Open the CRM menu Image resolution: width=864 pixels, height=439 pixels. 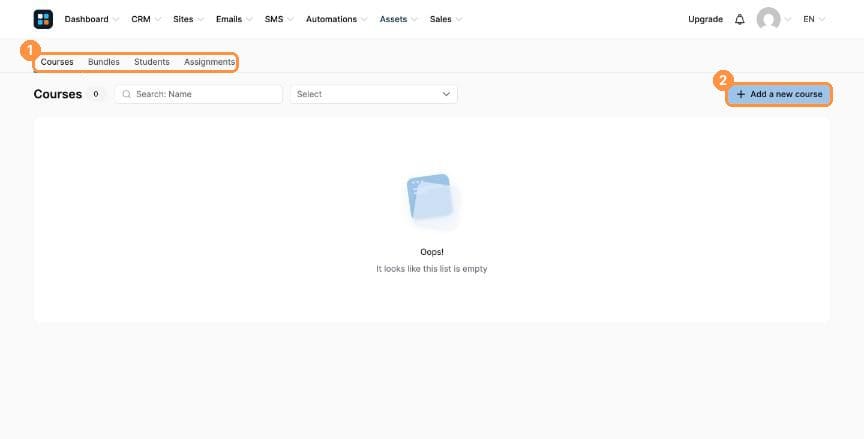pyautogui.click(x=141, y=19)
